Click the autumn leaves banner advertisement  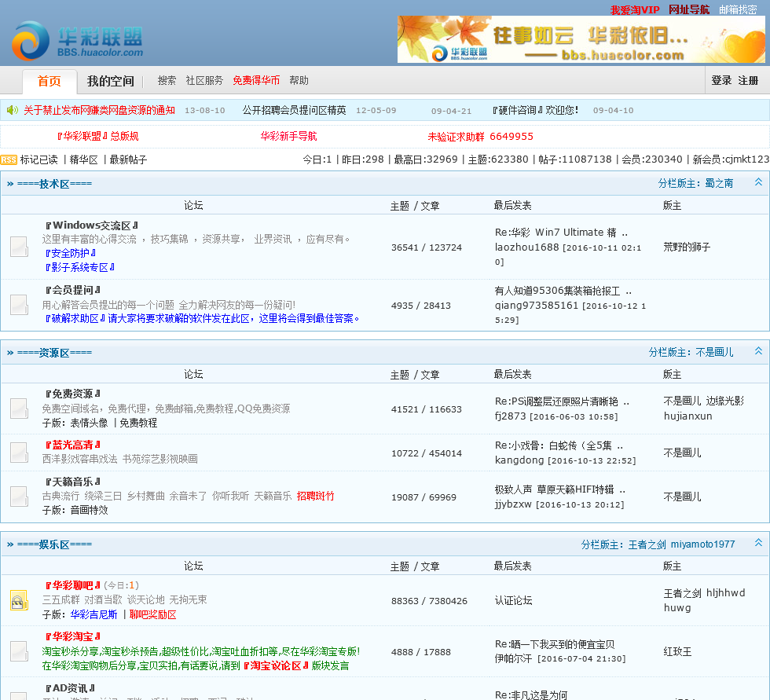coord(581,39)
